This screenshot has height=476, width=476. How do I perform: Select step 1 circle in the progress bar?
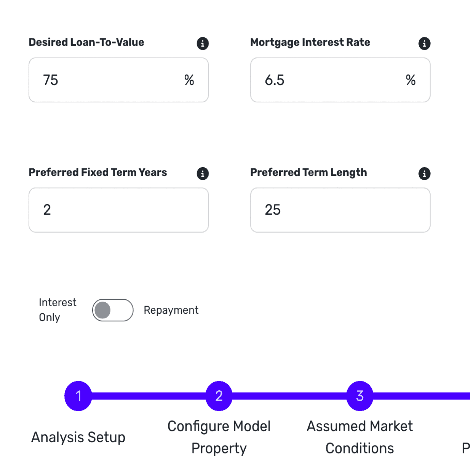[78, 396]
